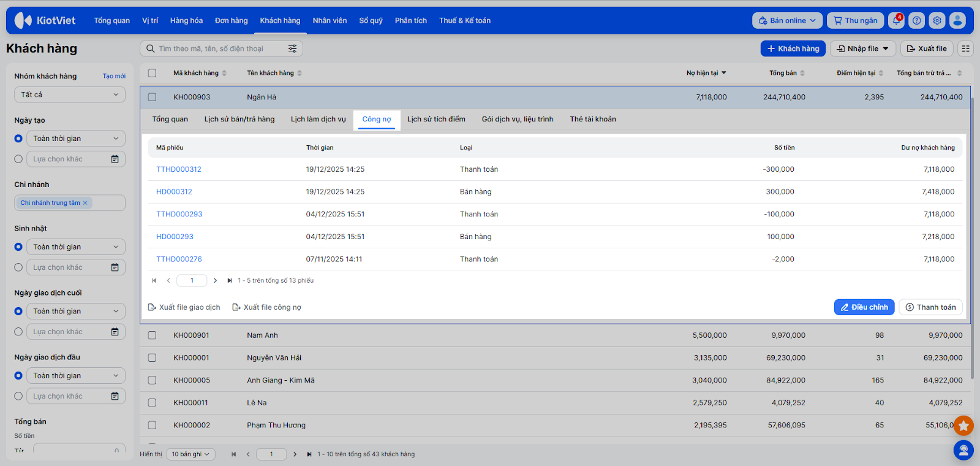Open the 10 bản ghi page-size dropdown
The width and height of the screenshot is (980, 466).
click(190, 454)
